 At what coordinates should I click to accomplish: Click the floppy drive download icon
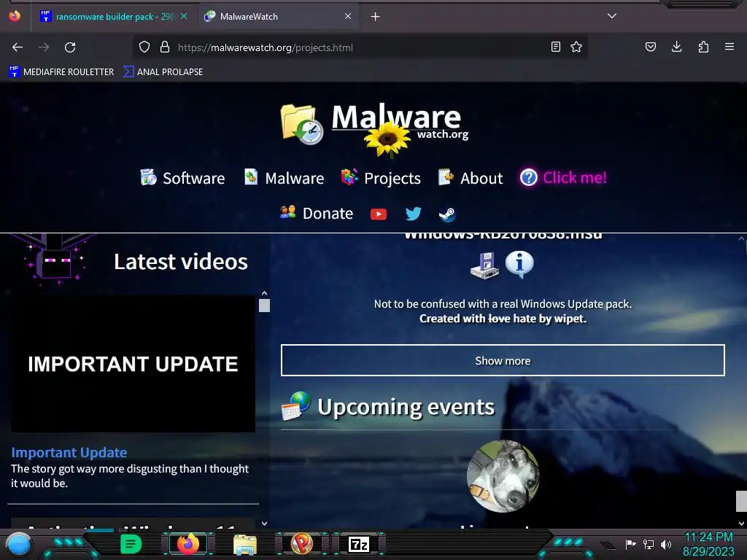(x=485, y=266)
